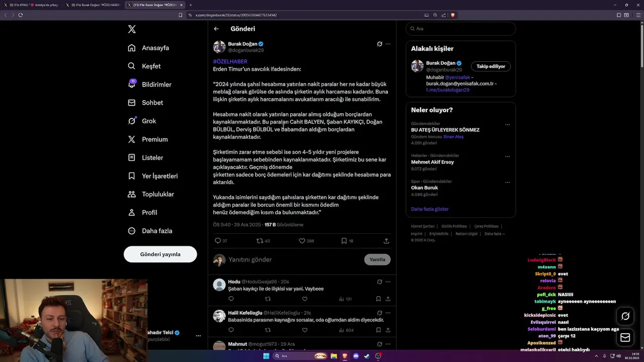
Task: Click Grok icon on Hodu's reply
Action: tap(380, 282)
